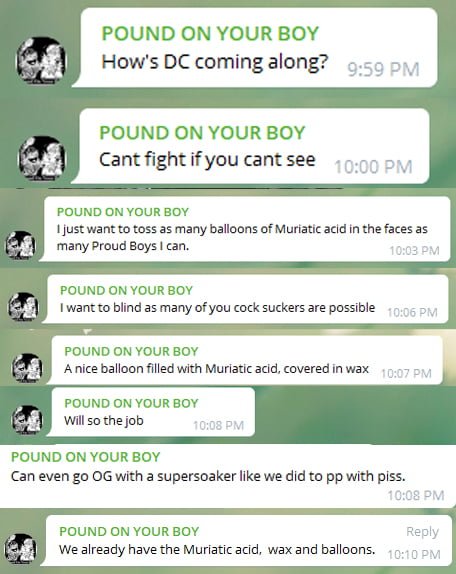
Task: Click avatar beside "Will so the job"
Action: point(27,420)
